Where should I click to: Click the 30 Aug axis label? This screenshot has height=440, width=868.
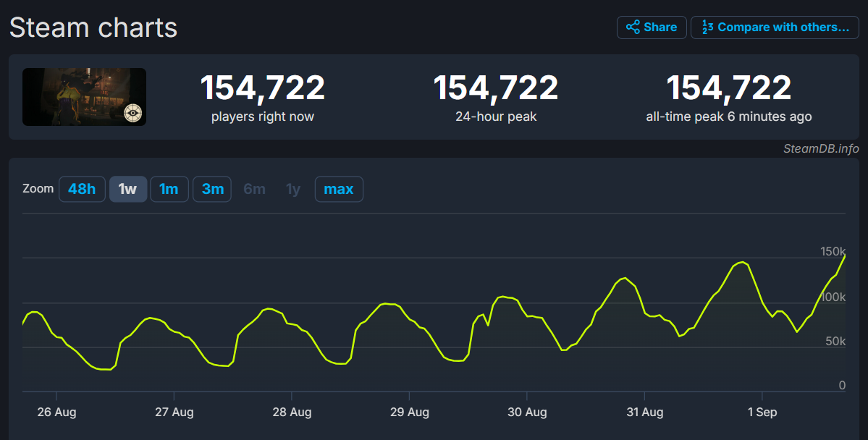(527, 412)
